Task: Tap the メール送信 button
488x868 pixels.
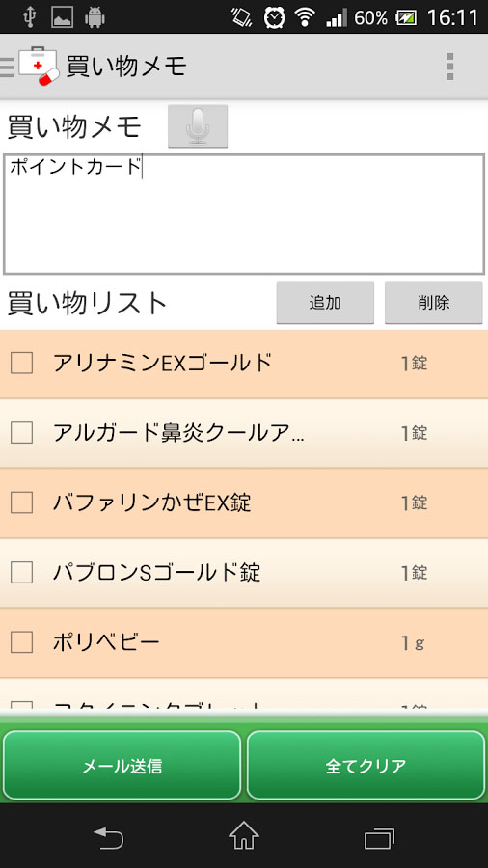Action: tap(122, 766)
